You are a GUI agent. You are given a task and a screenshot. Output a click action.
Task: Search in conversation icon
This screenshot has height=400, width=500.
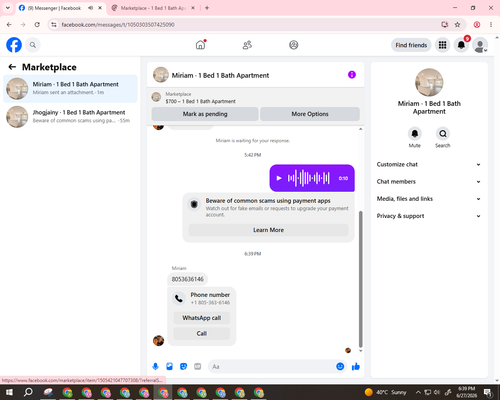(443, 134)
